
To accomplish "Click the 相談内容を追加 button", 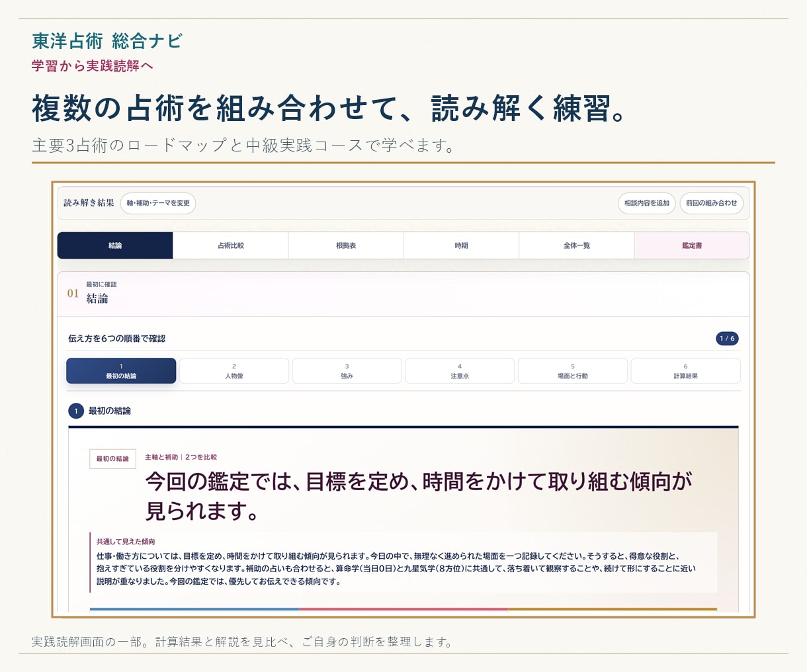I will pyautogui.click(x=647, y=203).
